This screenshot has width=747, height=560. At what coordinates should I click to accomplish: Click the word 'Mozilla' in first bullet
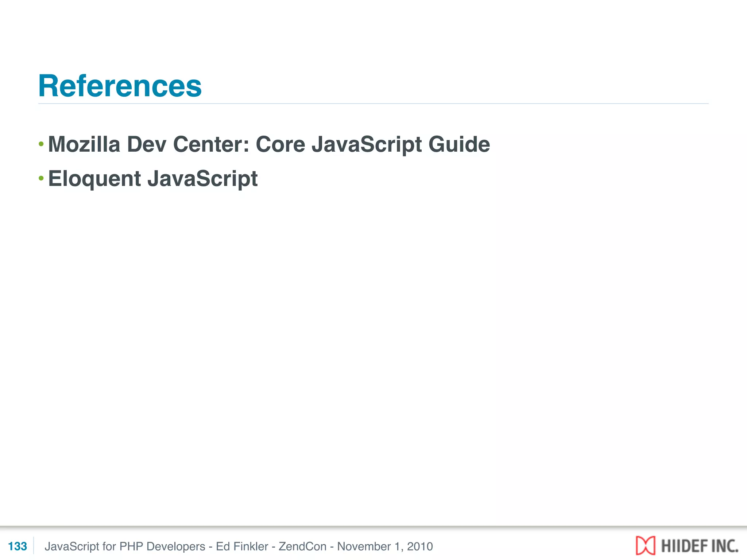pyautogui.click(x=84, y=144)
